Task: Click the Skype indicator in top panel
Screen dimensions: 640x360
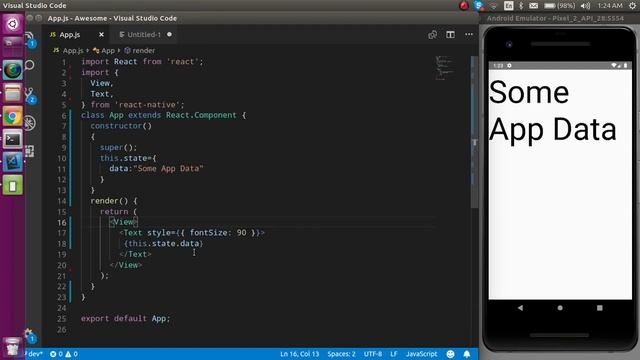Action: (478, 5)
